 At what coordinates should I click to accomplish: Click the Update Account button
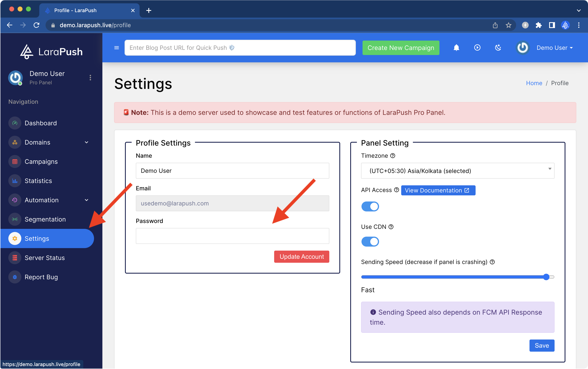click(302, 256)
